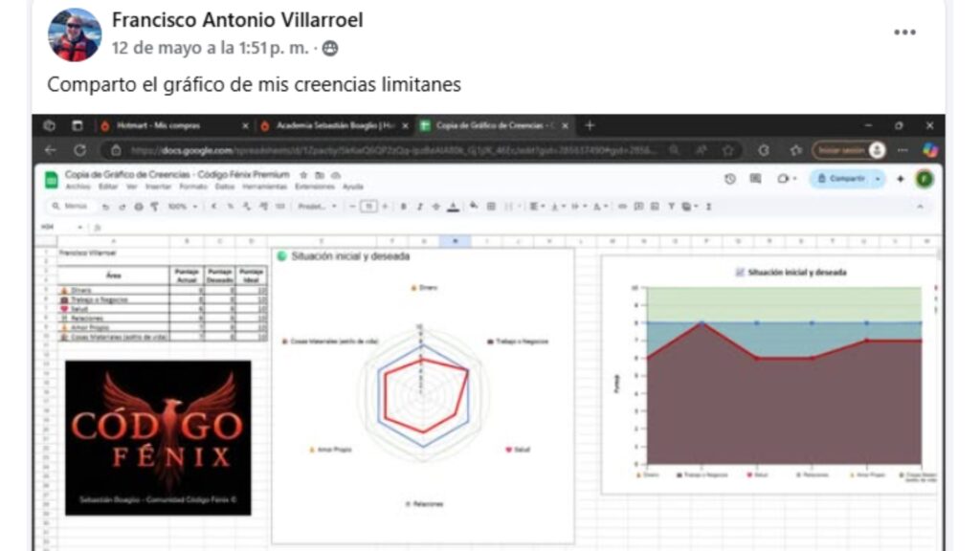This screenshot has width=980, height=551.
Task: Go back in the browser
Action: pos(50,150)
